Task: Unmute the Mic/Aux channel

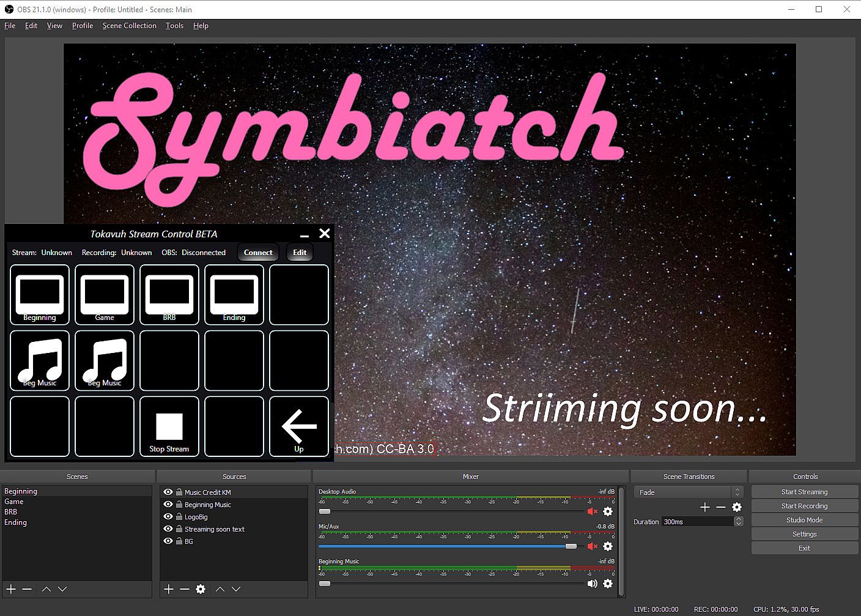Action: [592, 546]
